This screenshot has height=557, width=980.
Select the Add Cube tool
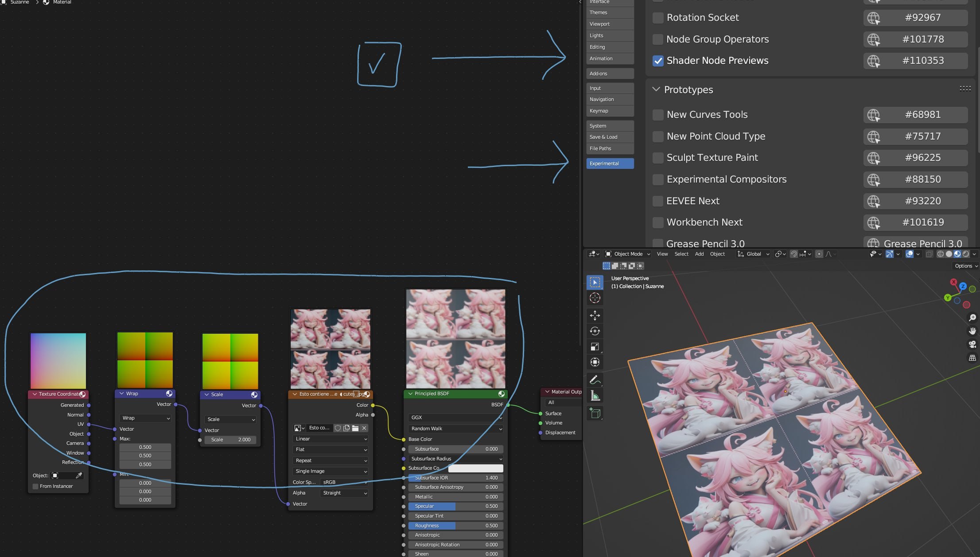pyautogui.click(x=595, y=413)
